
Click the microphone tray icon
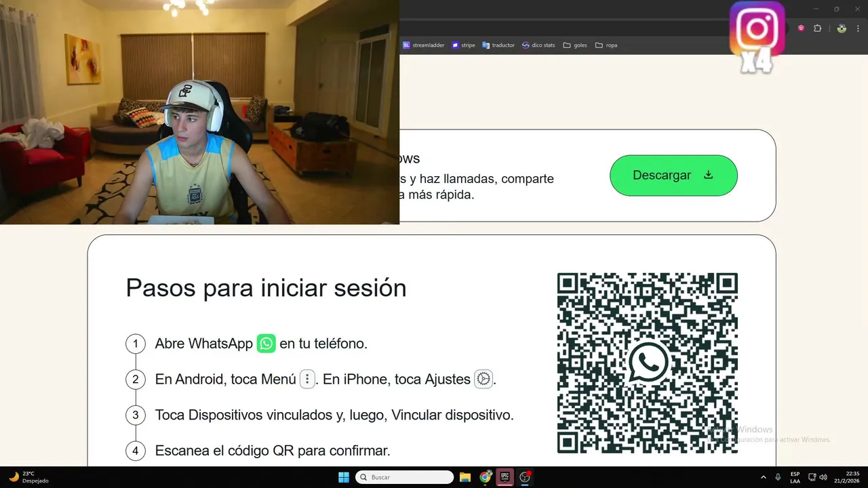778,477
